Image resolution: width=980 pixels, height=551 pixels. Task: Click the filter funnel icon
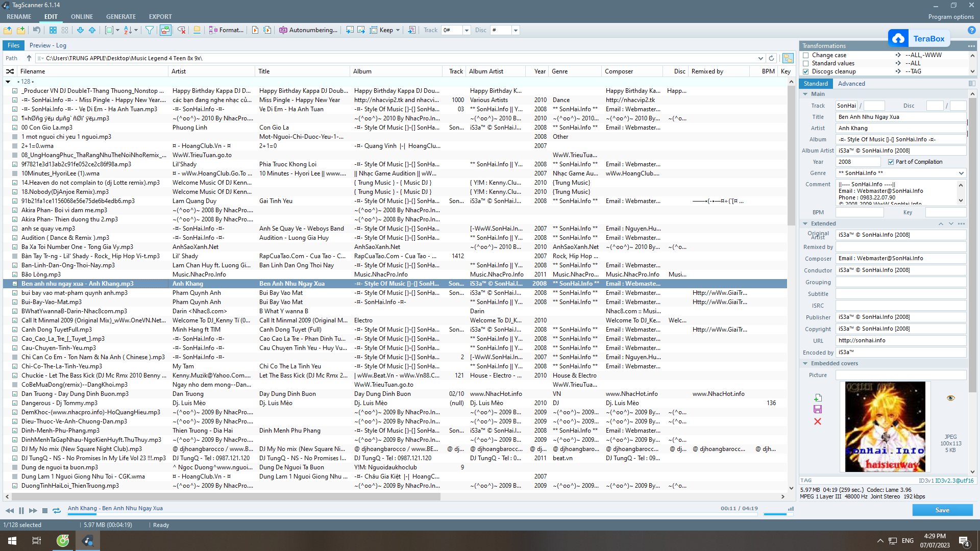click(x=150, y=30)
